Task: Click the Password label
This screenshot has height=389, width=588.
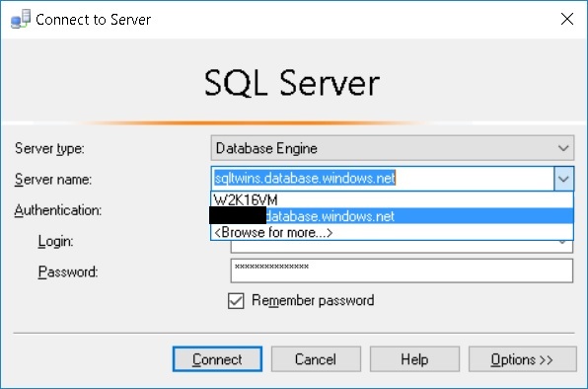Action: point(68,272)
